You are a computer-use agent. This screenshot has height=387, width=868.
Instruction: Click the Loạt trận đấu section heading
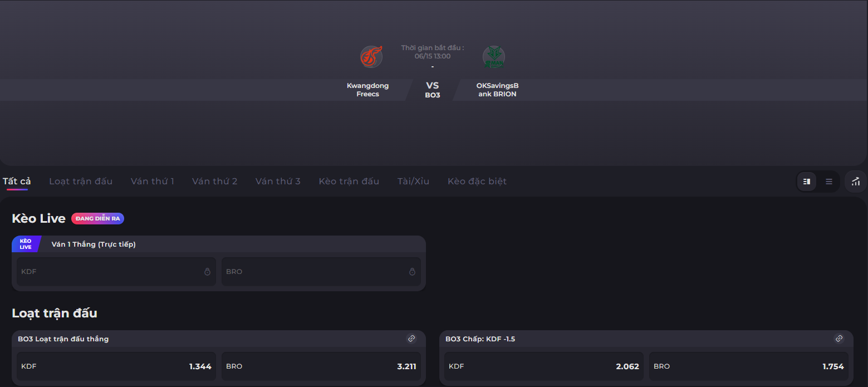pyautogui.click(x=55, y=313)
